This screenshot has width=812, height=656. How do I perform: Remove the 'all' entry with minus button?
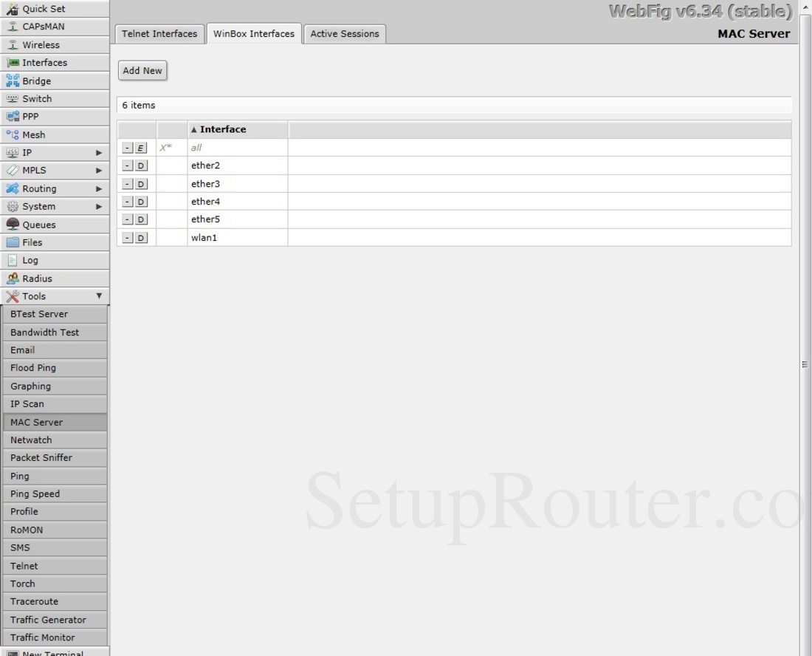coord(128,148)
